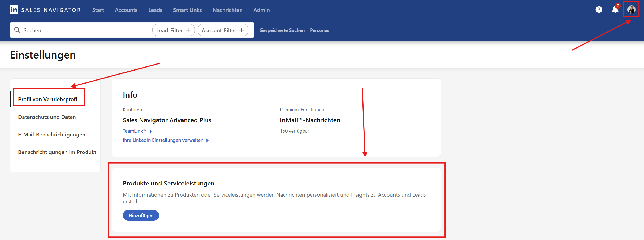Click the Info section heading

coord(130,95)
